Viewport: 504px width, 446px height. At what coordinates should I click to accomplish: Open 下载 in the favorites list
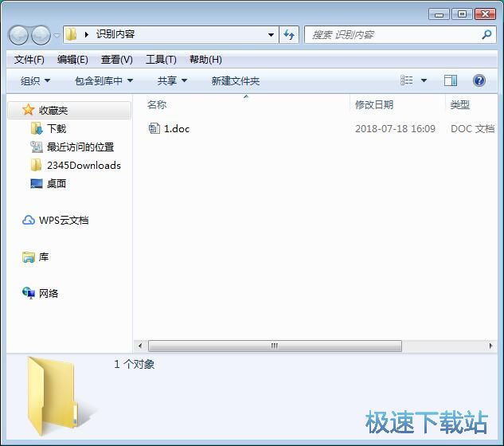57,128
